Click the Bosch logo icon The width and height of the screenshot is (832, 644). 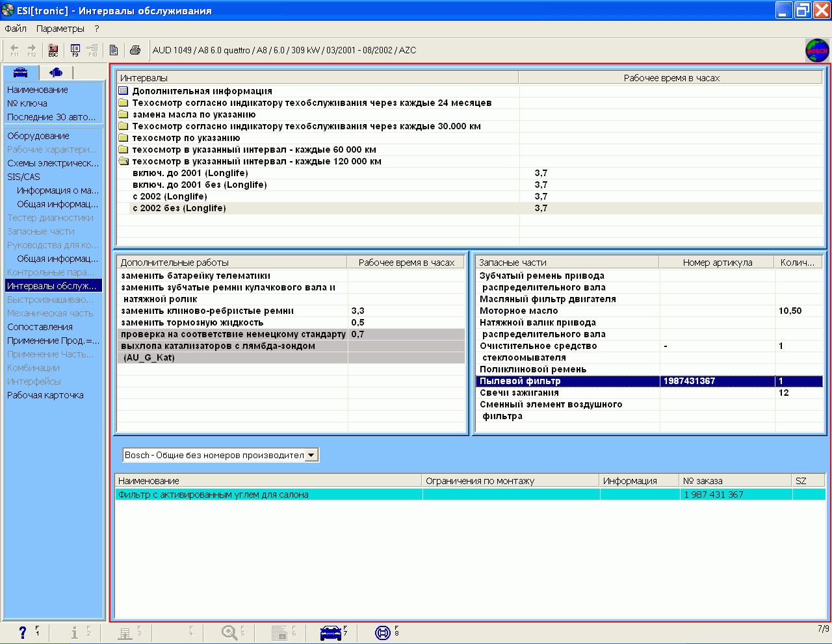[x=817, y=50]
